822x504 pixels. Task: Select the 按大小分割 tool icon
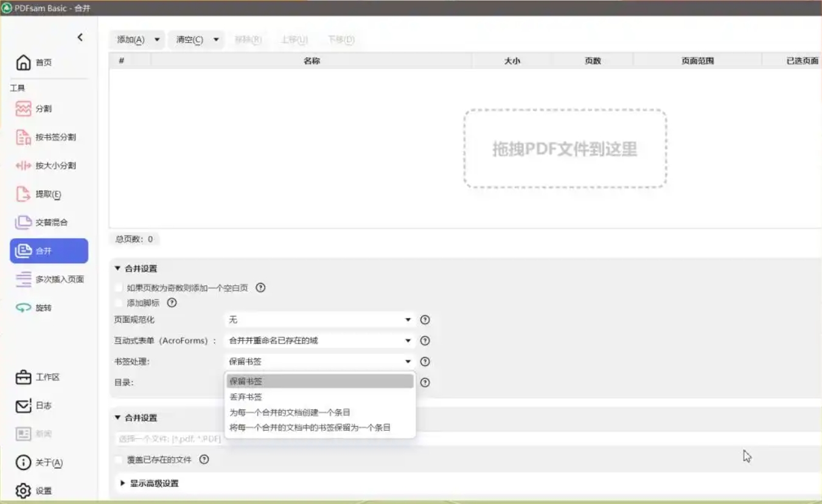click(x=23, y=166)
